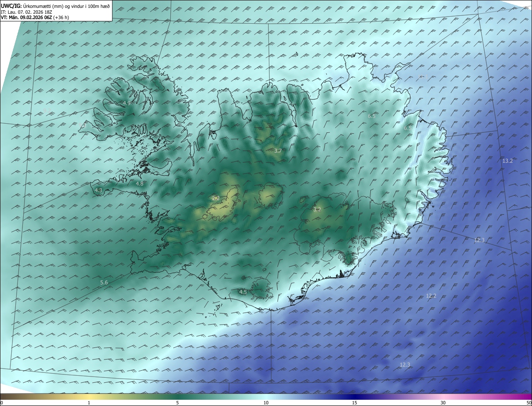
Task: Click the '1' label on the color scale
Action: (89, 403)
